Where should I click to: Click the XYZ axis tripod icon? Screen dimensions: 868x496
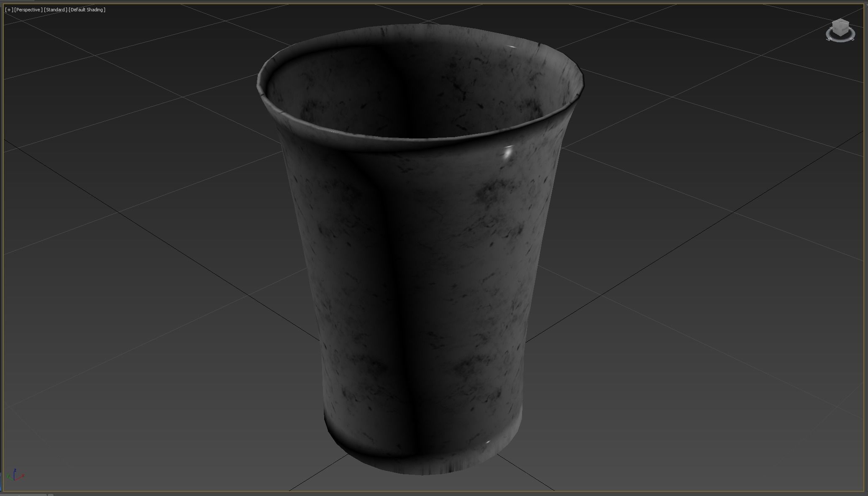(x=16, y=475)
